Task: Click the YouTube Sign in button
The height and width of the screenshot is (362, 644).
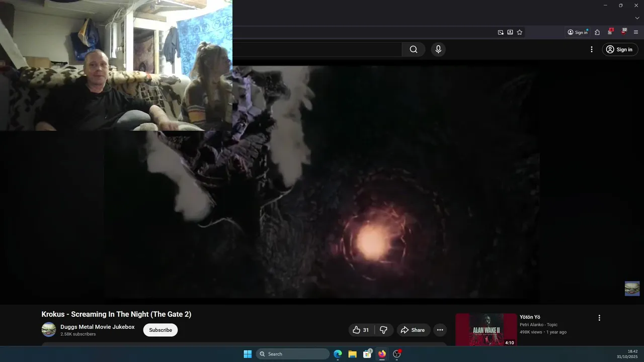Action: [619, 49]
